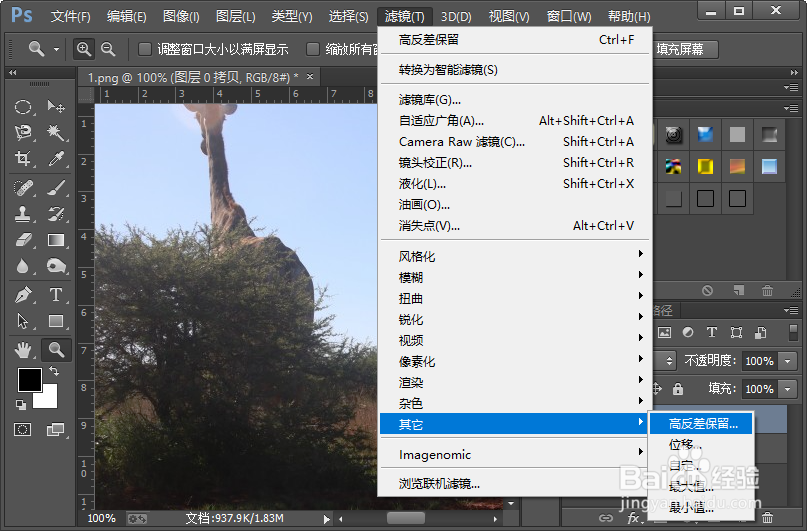Select the Horizontal Type tool

point(56,295)
